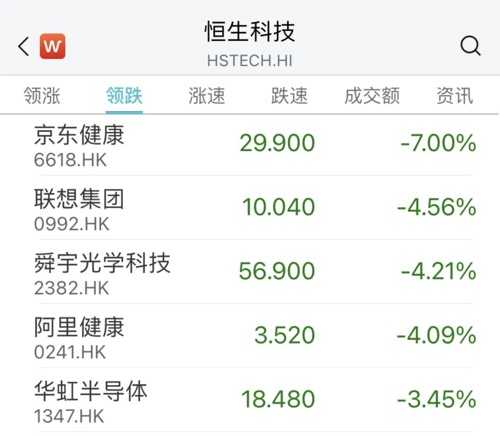Open the 京东健康 stock row
The height and width of the screenshot is (436, 500).
click(255, 145)
